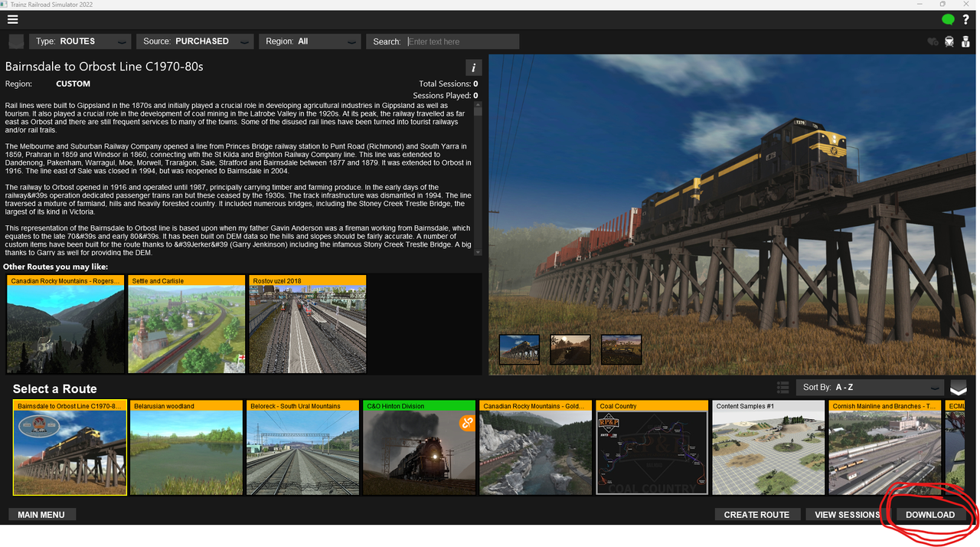Click the 'Other Routes you may like:' heading
Viewport: 980px width, 547px height.
[56, 267]
